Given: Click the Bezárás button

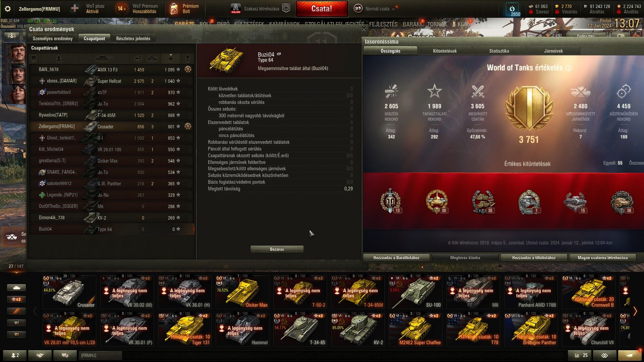Looking at the screenshot, I should click(277, 249).
